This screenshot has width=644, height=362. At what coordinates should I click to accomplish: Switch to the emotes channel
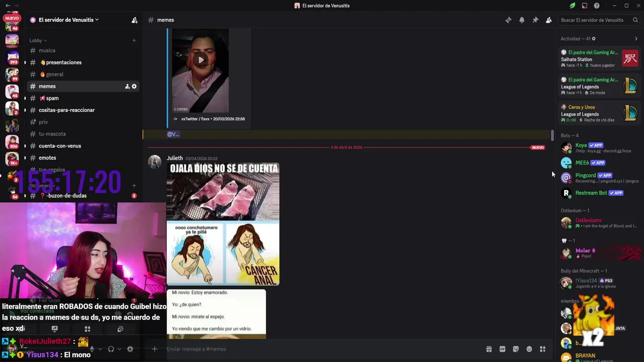(x=83, y=158)
